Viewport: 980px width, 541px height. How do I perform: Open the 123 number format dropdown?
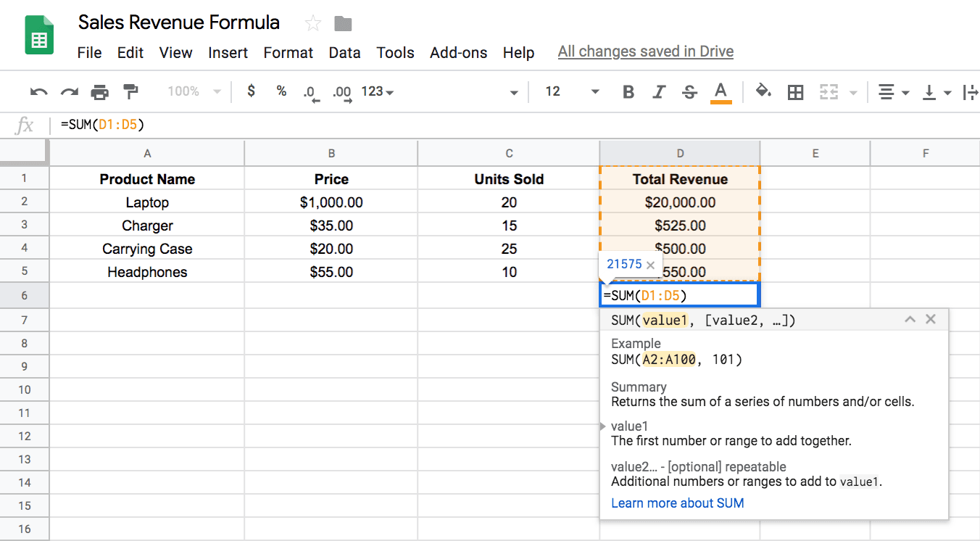(378, 91)
